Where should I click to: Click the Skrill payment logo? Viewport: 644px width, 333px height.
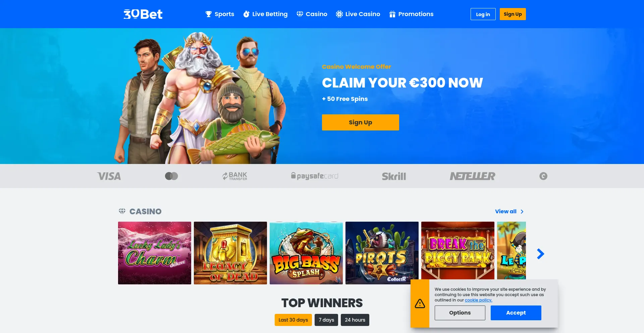coord(394,176)
